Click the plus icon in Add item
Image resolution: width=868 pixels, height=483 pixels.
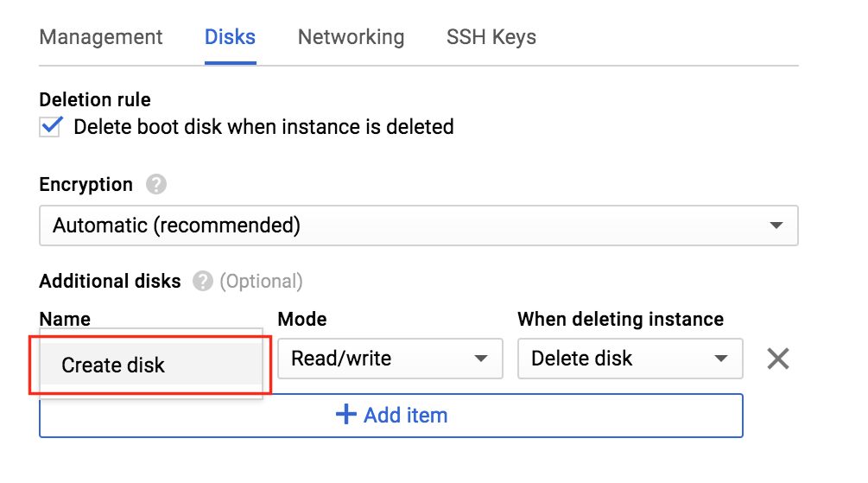(x=346, y=415)
